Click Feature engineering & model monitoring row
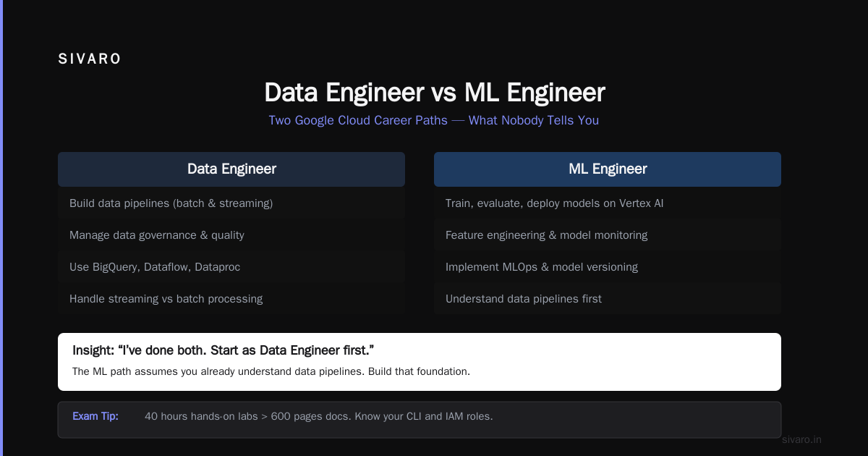The height and width of the screenshot is (456, 868). point(608,235)
